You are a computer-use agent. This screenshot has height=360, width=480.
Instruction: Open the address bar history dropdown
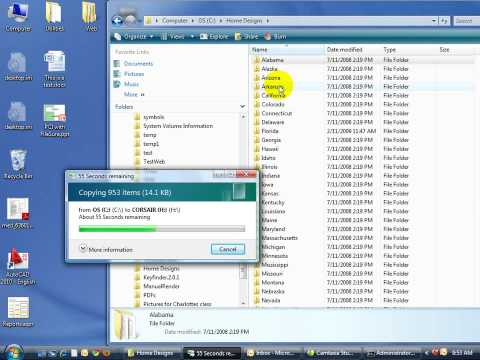(x=434, y=21)
